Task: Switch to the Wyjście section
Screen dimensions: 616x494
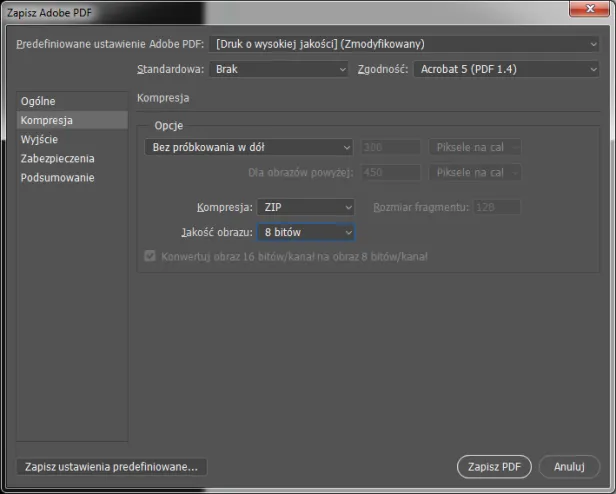Action: (72, 140)
